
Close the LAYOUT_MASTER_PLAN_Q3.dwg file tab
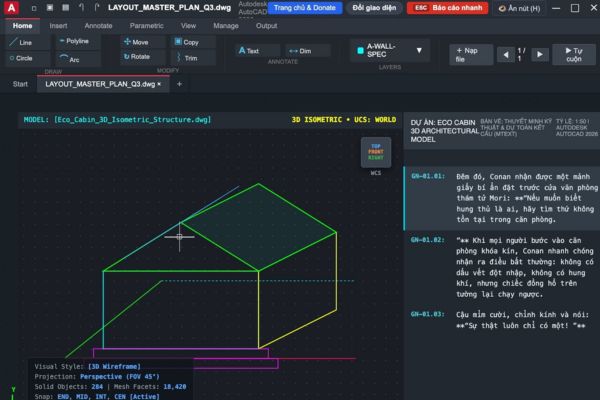pos(159,84)
